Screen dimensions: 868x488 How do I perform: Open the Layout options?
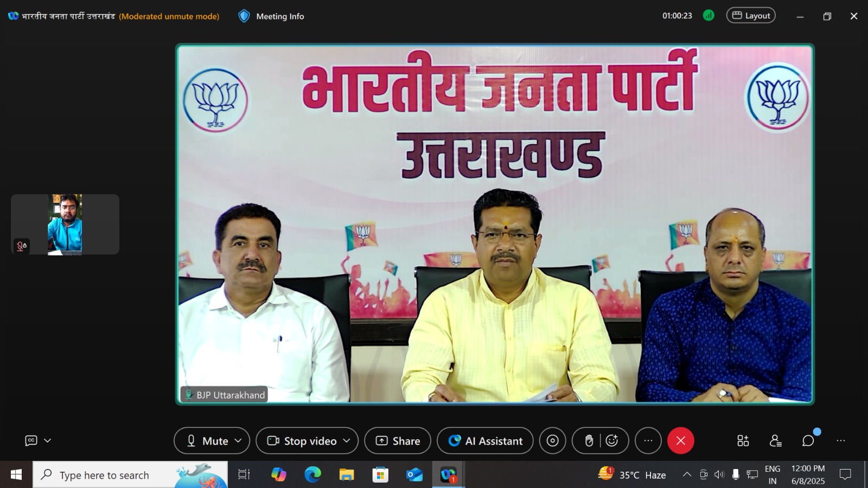[x=751, y=16]
